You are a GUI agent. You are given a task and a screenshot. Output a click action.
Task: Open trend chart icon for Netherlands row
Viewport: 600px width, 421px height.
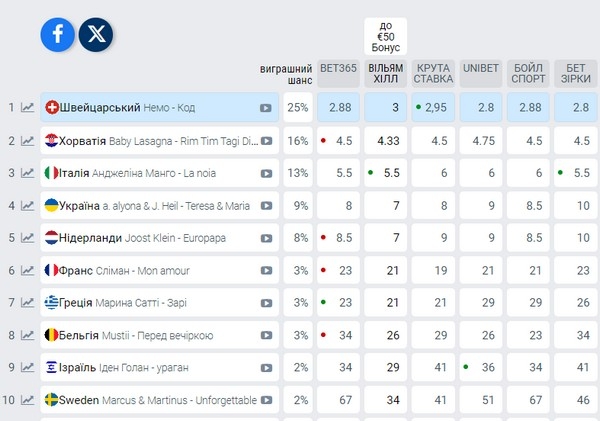tap(27, 238)
